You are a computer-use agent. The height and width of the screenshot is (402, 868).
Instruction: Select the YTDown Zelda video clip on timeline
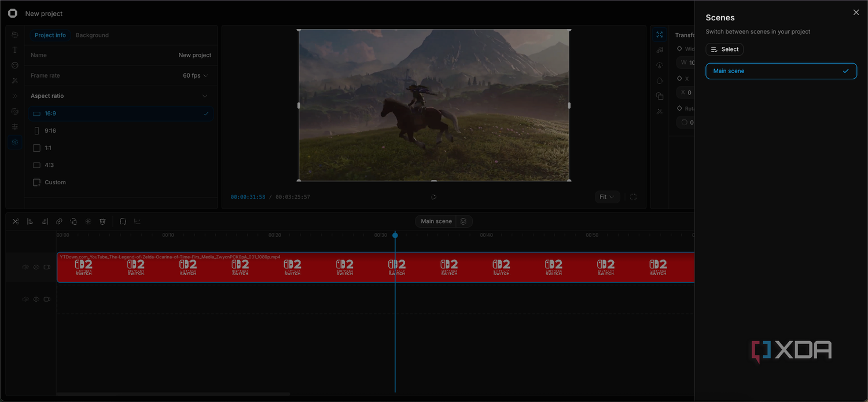tap(376, 267)
